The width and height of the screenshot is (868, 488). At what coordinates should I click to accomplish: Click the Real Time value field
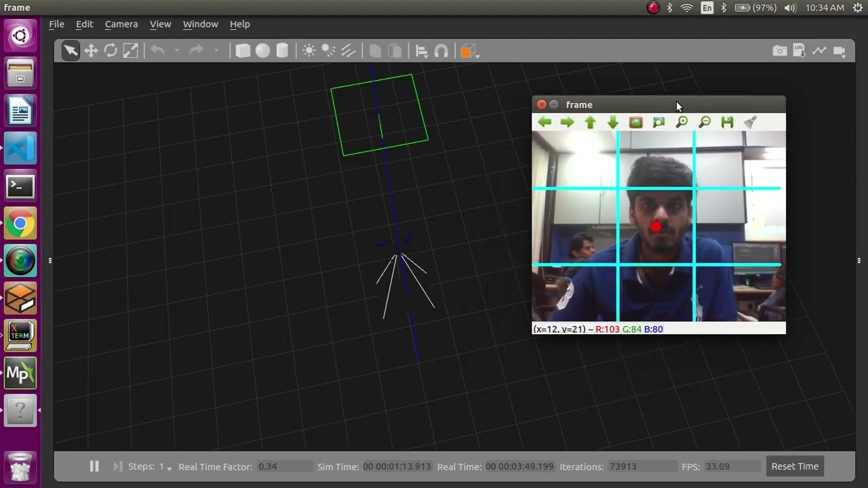coord(519,466)
